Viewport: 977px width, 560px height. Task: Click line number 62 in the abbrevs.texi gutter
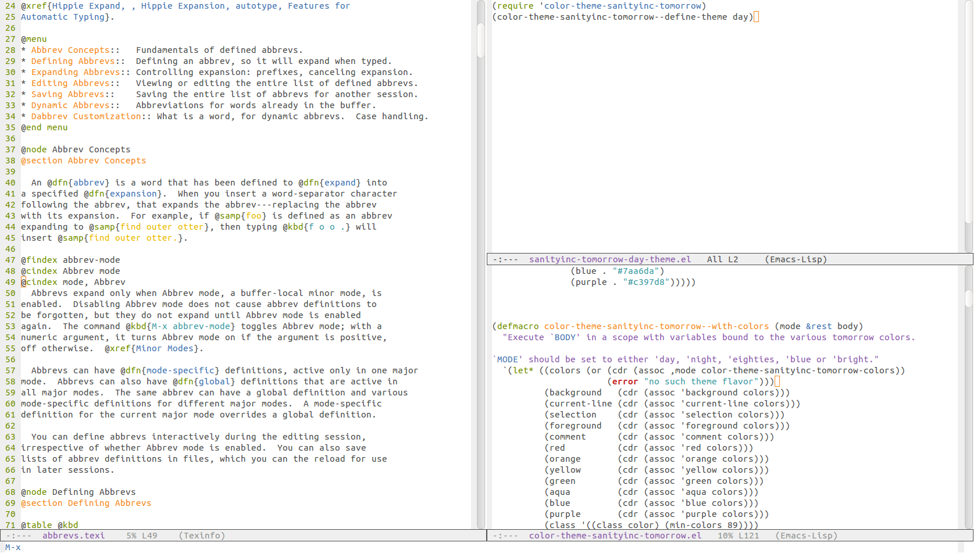tap(10, 426)
